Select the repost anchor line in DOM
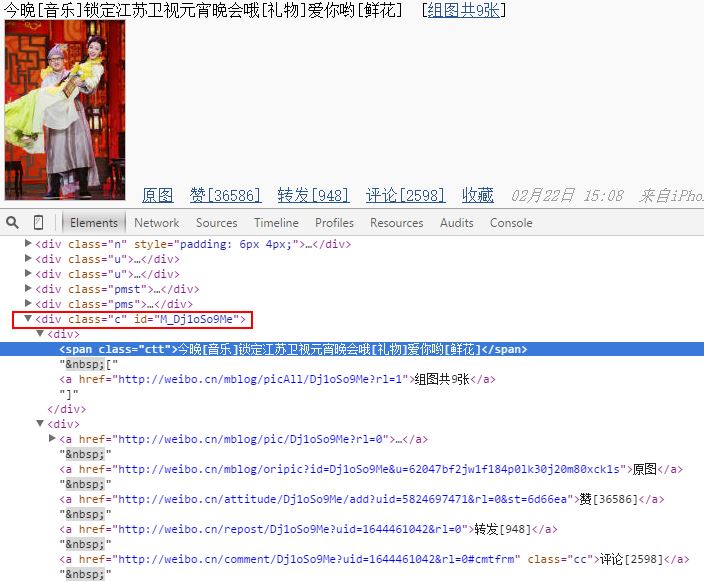This screenshot has height=582, width=704. point(308,529)
